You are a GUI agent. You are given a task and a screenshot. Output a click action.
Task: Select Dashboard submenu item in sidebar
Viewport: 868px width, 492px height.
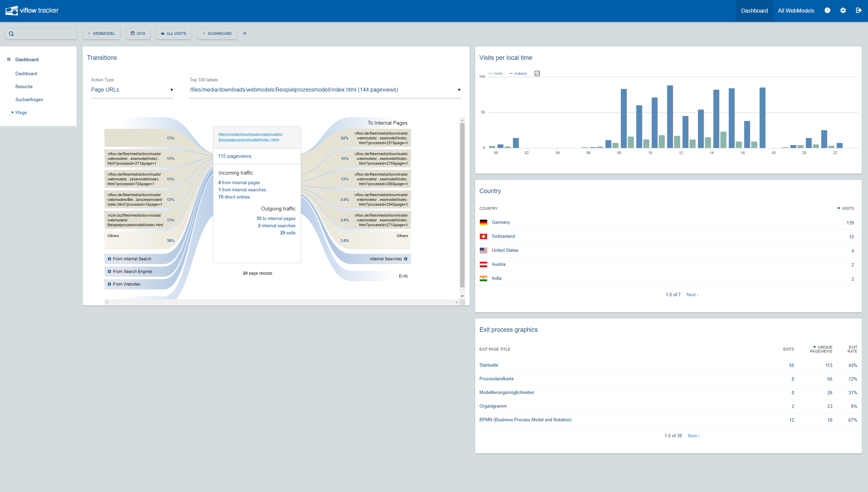pyautogui.click(x=26, y=74)
